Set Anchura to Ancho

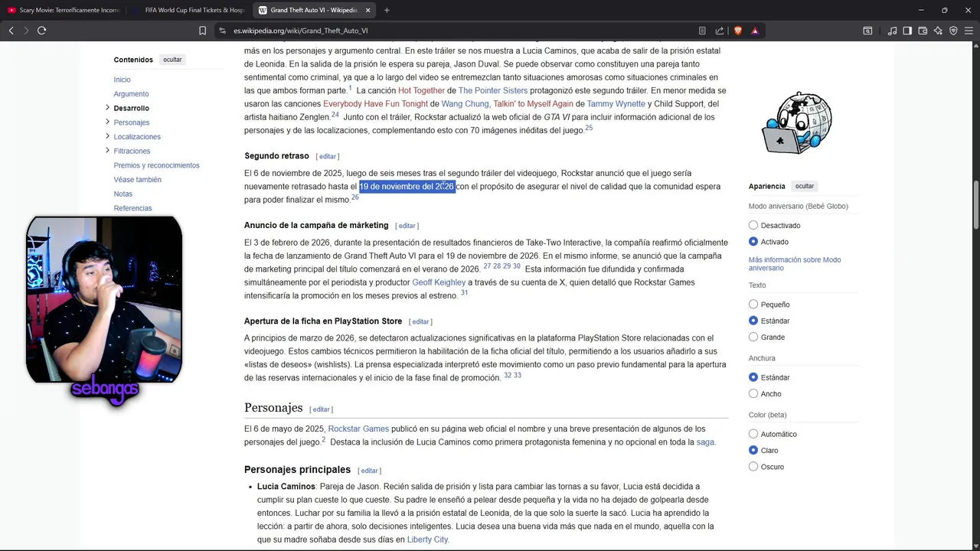(x=753, y=393)
